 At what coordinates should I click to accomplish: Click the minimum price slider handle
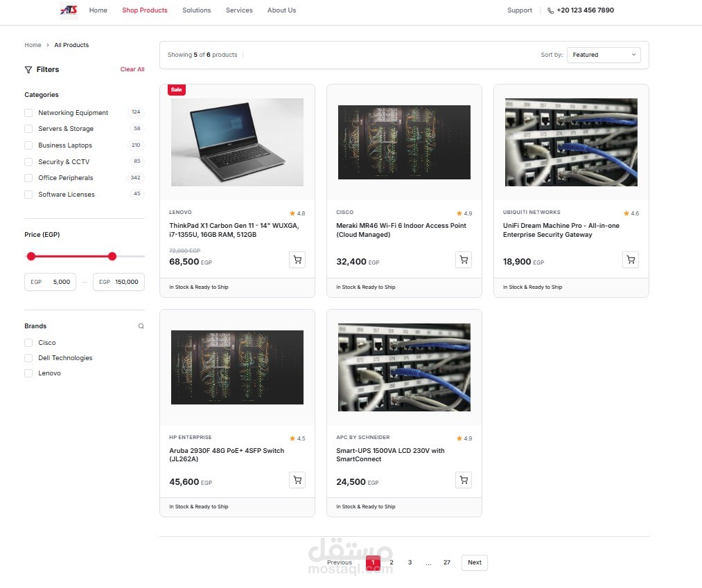tap(31, 256)
